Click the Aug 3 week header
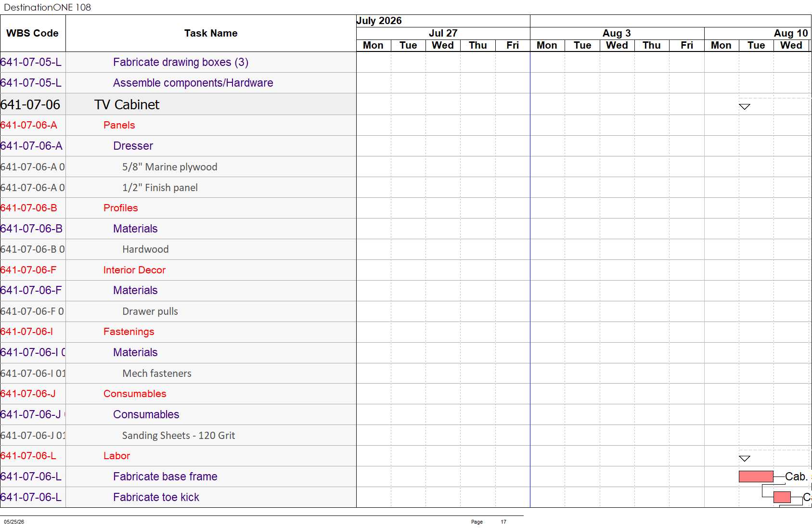 (x=617, y=33)
